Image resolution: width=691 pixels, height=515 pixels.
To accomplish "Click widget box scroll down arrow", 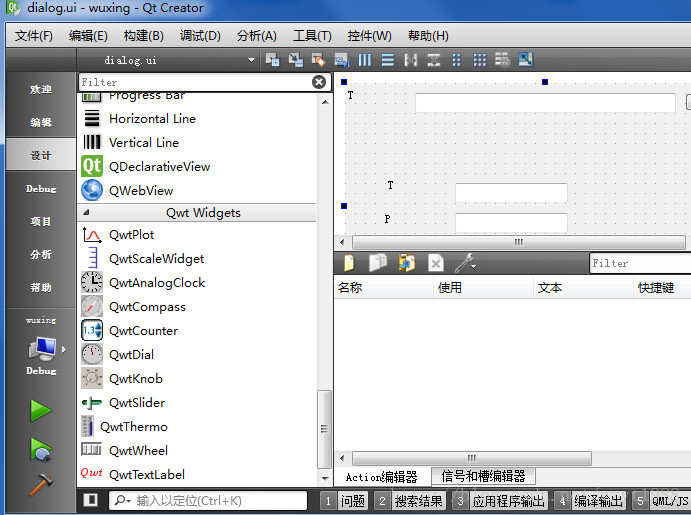I will click(325, 478).
